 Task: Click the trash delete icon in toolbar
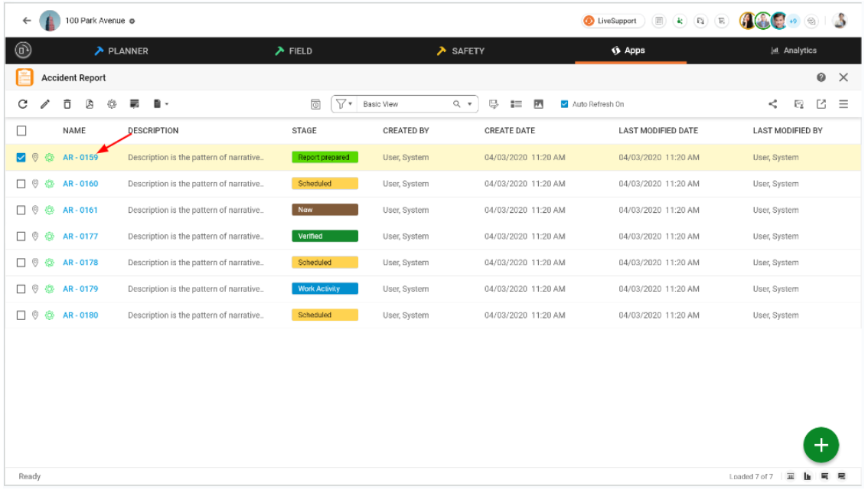pos(67,104)
